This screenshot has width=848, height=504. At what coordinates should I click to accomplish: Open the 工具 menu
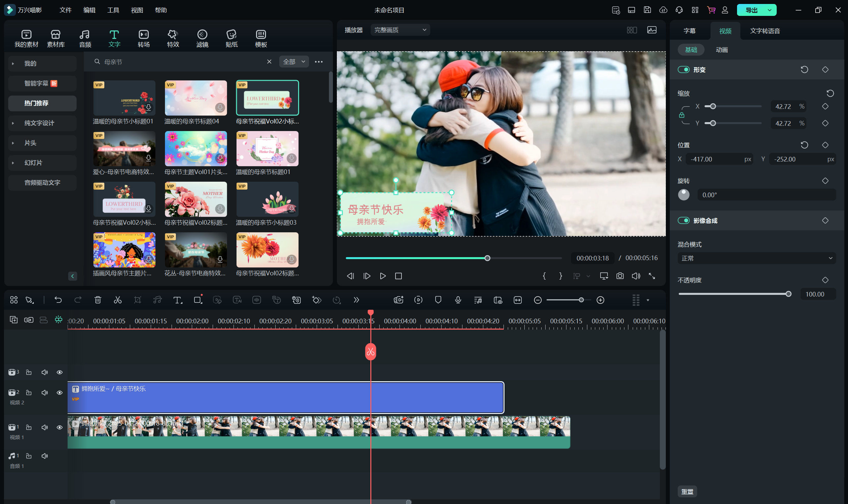pyautogui.click(x=113, y=10)
